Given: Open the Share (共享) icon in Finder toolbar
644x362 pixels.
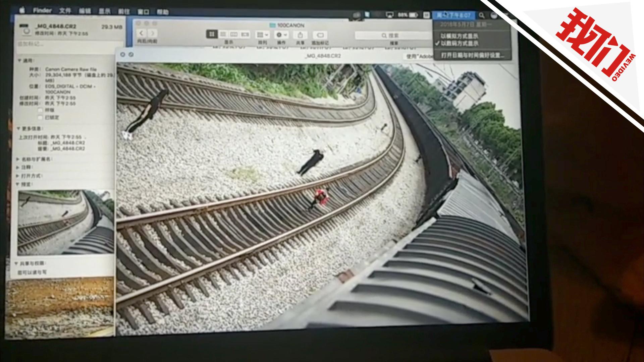Looking at the screenshot, I should (300, 35).
